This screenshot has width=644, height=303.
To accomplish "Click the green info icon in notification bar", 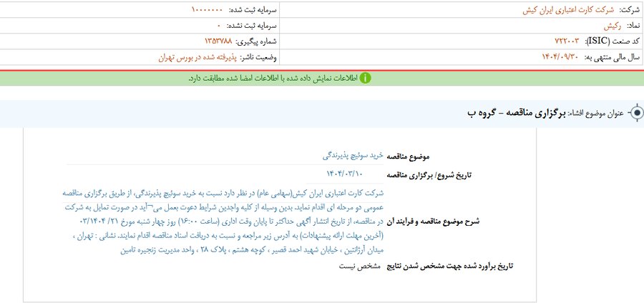I will coord(365,78).
